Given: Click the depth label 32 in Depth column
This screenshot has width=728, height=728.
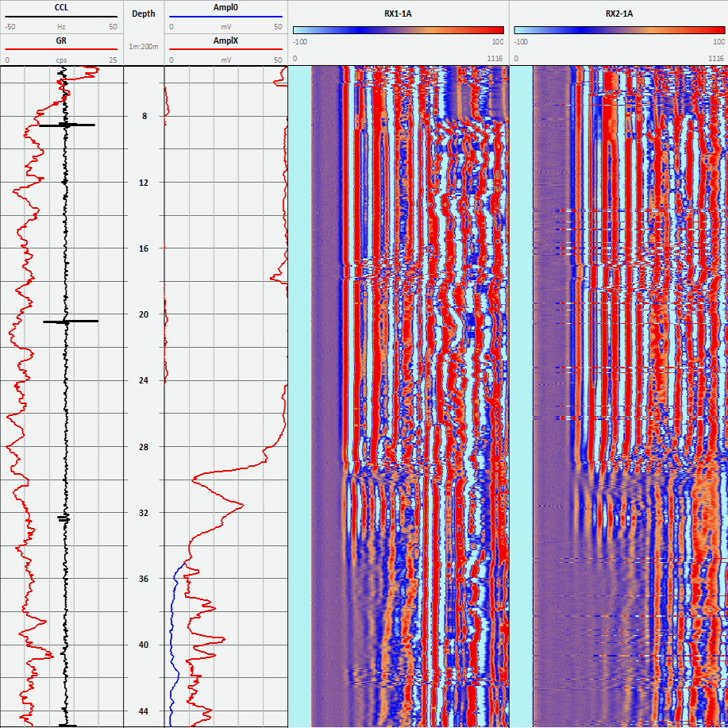Looking at the screenshot, I should 144,513.
